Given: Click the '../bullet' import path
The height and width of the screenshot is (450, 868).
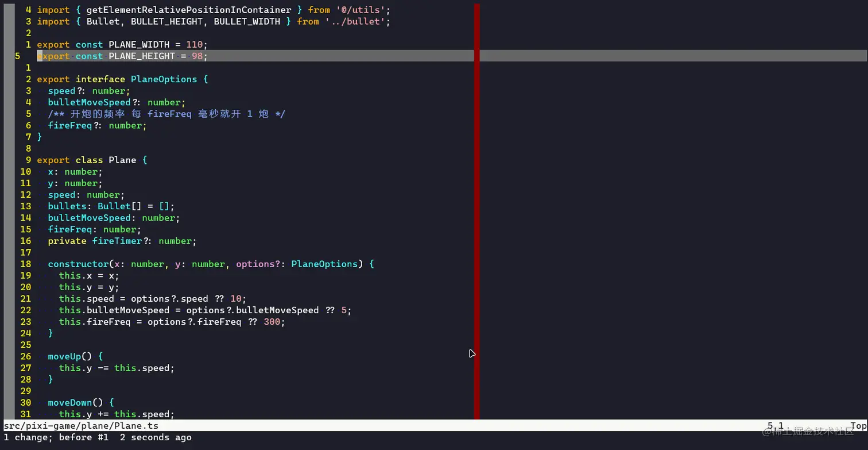Looking at the screenshot, I should pyautogui.click(x=355, y=21).
